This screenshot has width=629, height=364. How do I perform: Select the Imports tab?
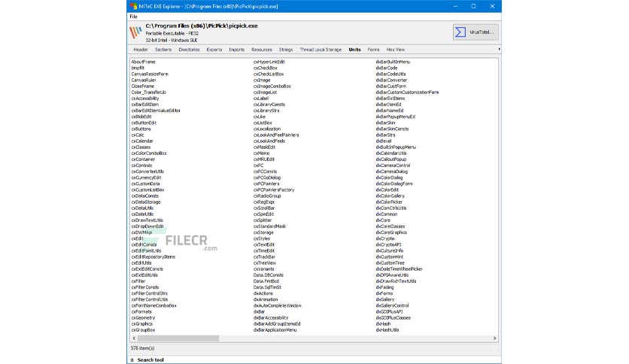point(237,50)
